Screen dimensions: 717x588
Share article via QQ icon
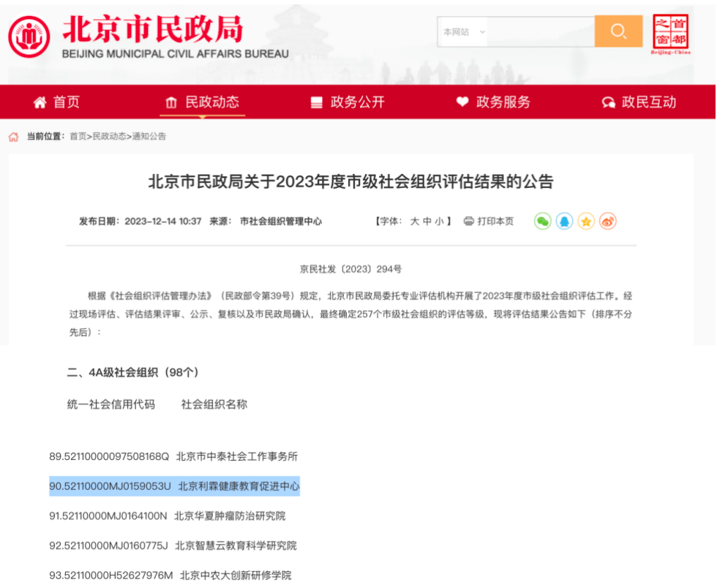pos(564,221)
